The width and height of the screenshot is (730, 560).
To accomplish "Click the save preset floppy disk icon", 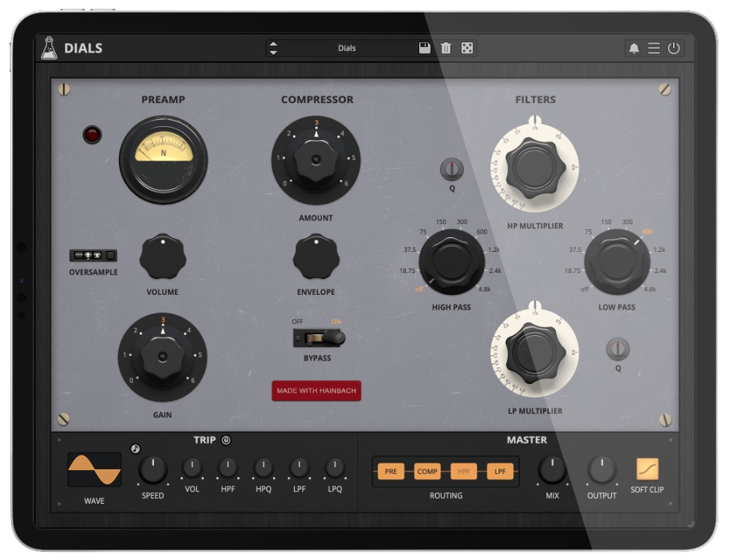I will (x=424, y=48).
